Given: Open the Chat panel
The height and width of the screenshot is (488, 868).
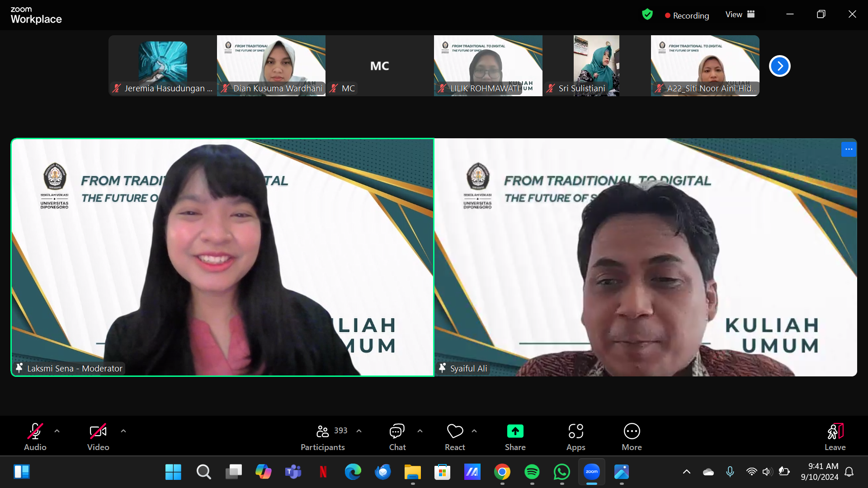Looking at the screenshot, I should [x=397, y=436].
